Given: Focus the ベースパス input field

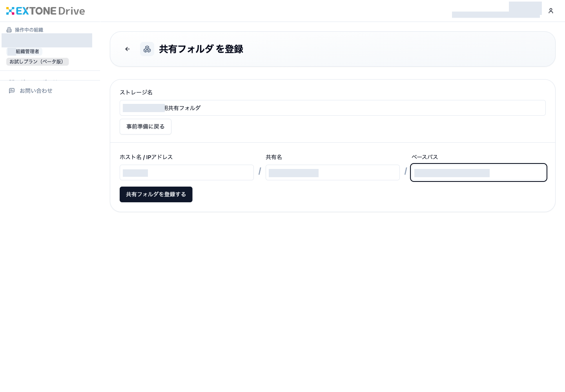Looking at the screenshot, I should (479, 172).
